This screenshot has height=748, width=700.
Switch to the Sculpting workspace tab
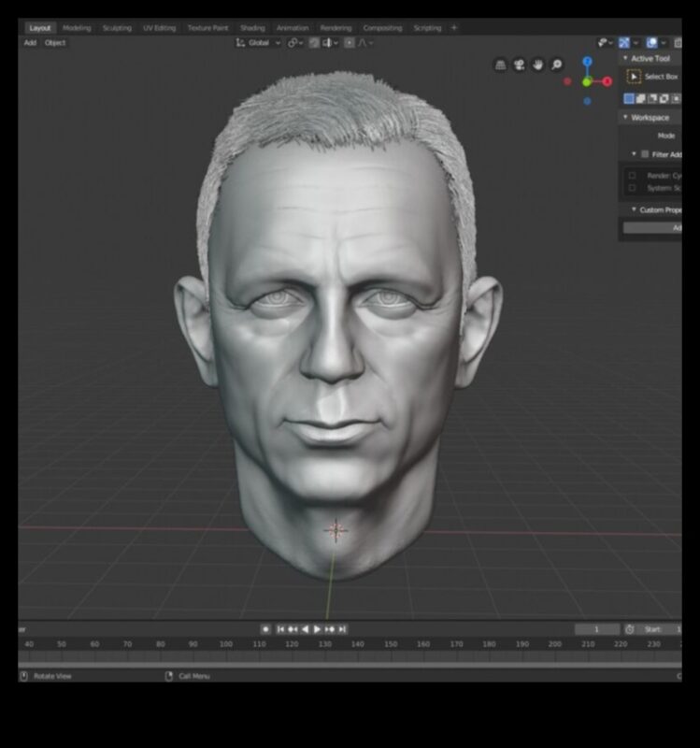116,28
